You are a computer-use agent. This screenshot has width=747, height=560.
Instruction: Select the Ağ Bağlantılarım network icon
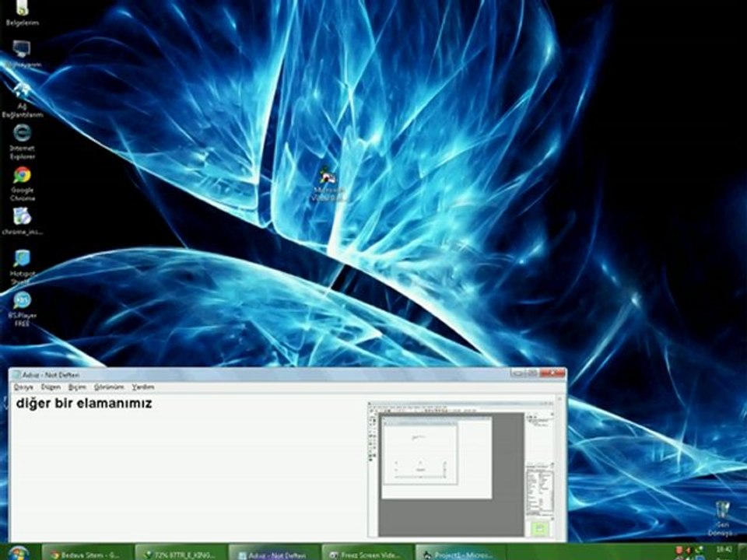[22, 99]
